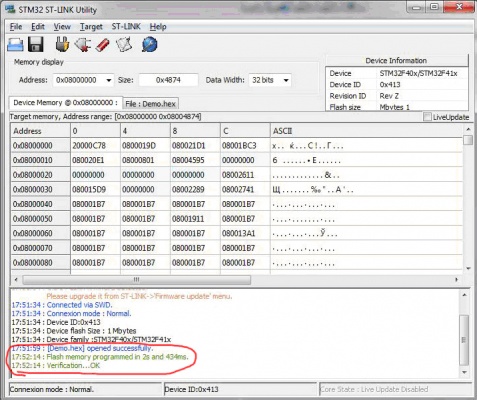Click the column header labeled C
The image size is (477, 400).
tap(245, 131)
